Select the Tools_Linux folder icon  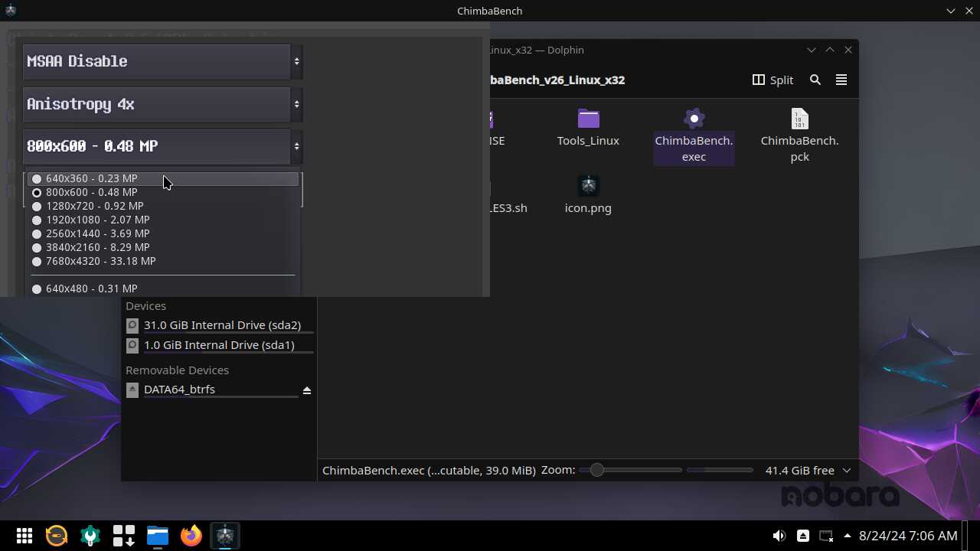click(588, 119)
